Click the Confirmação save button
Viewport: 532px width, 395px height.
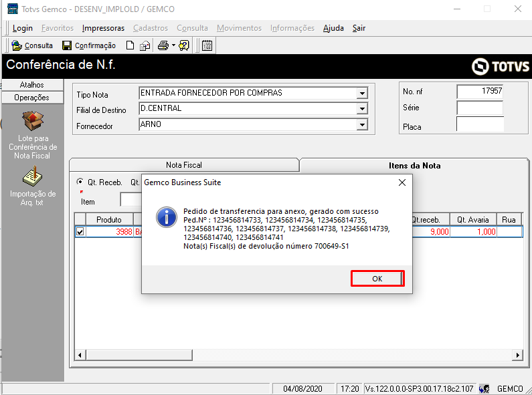pos(89,45)
